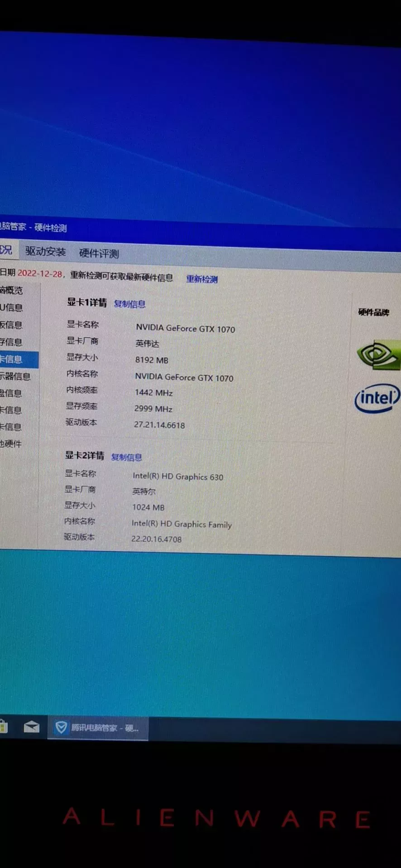401x868 pixels.
Task: Open the Mail icon on the taskbar
Action: (x=31, y=727)
